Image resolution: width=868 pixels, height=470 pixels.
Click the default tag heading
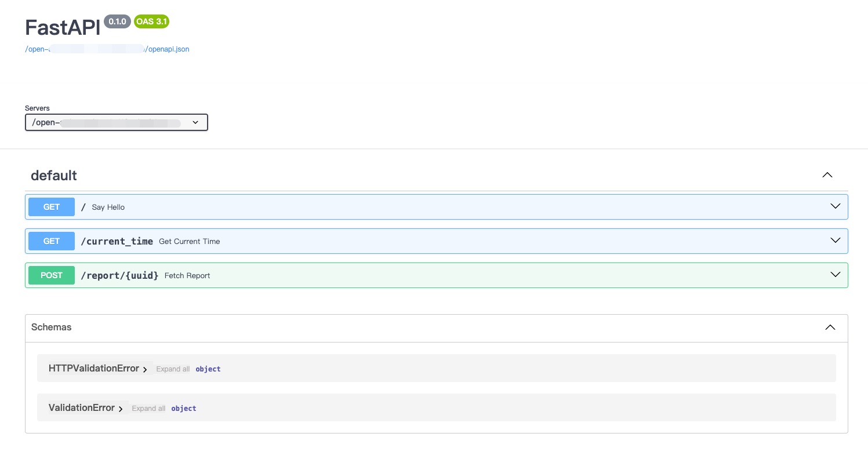coord(54,175)
